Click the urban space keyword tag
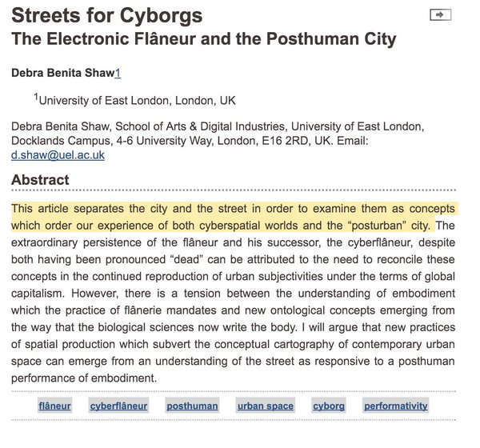This screenshot has width=480, height=448. (266, 406)
